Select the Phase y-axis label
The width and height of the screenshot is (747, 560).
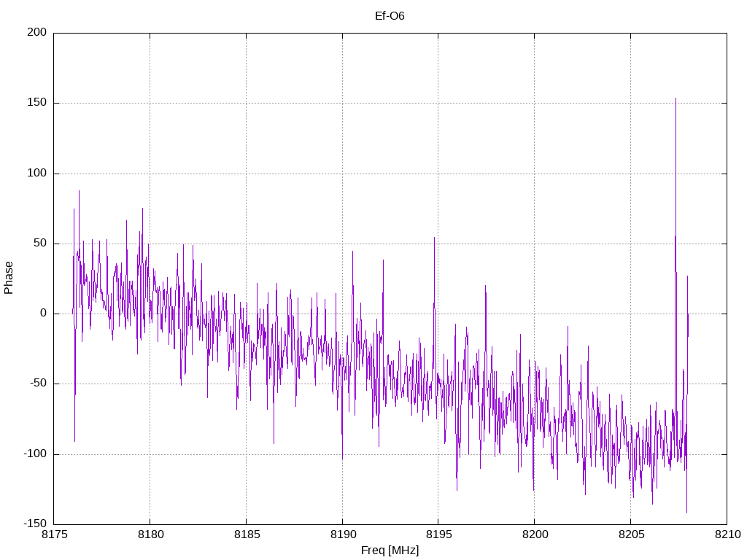[x=9, y=278]
